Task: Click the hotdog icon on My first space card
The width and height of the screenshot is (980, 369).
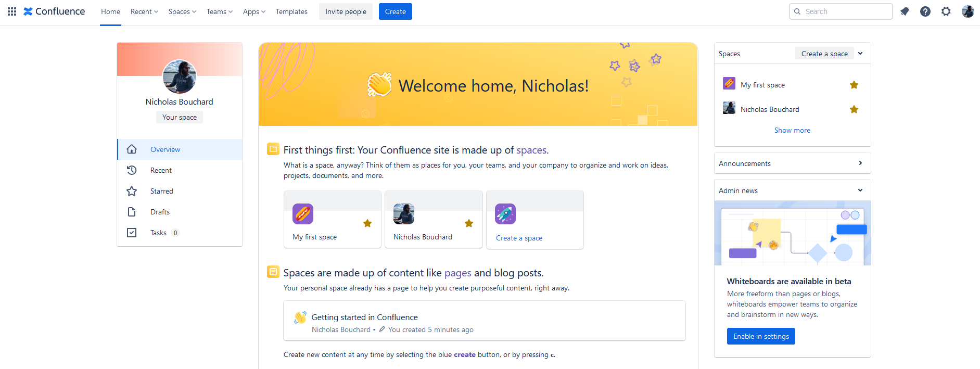Action: coord(303,214)
